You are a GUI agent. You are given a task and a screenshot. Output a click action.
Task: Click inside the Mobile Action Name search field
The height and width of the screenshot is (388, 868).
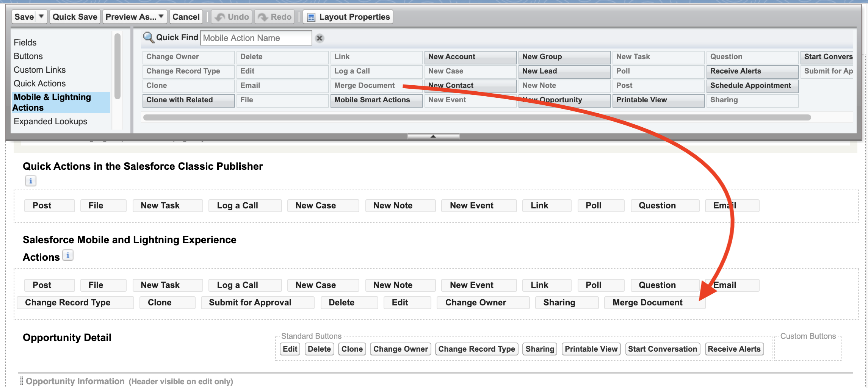[x=256, y=38]
